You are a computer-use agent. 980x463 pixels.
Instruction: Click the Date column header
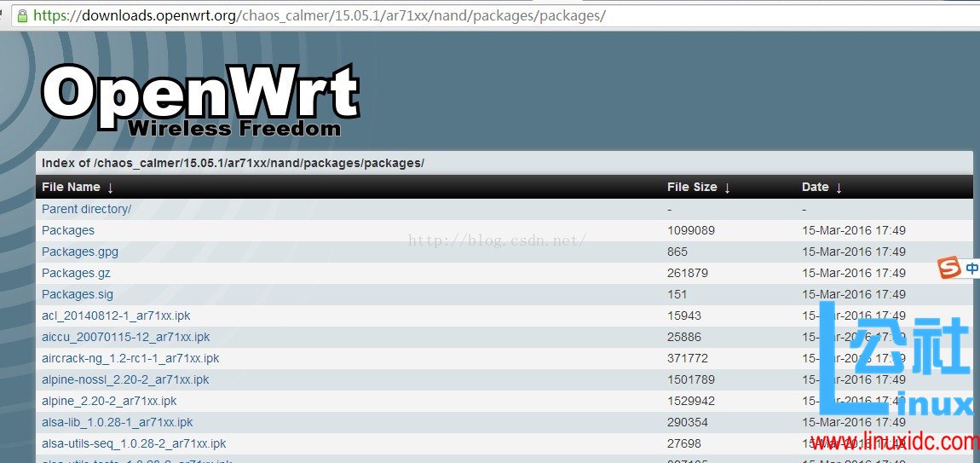point(815,187)
